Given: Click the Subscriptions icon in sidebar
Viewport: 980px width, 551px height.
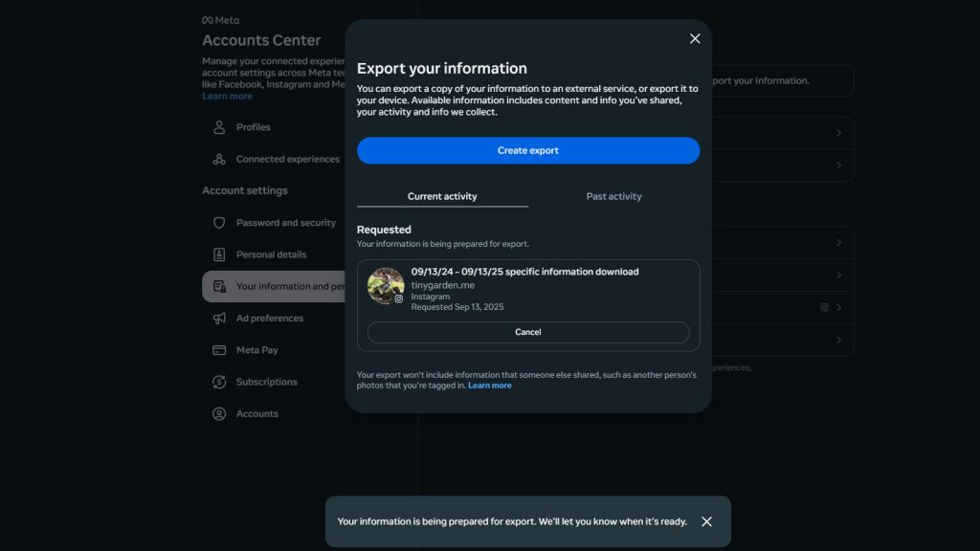Looking at the screenshot, I should coord(219,382).
